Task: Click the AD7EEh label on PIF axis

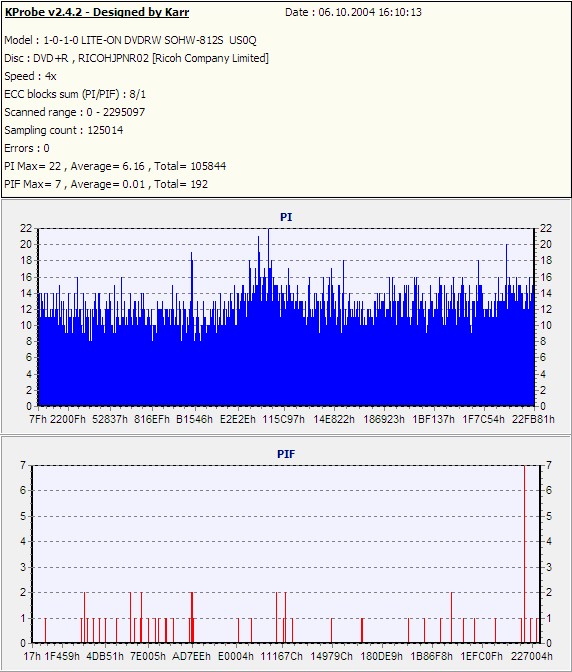Action: tap(192, 657)
